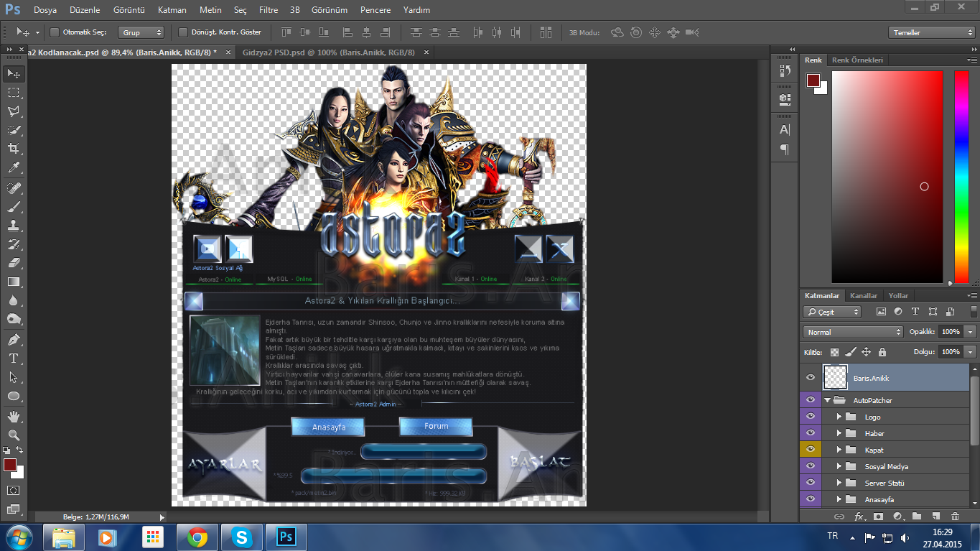The image size is (980, 551).
Task: Switch to the Kanallar tab
Action: coord(864,296)
